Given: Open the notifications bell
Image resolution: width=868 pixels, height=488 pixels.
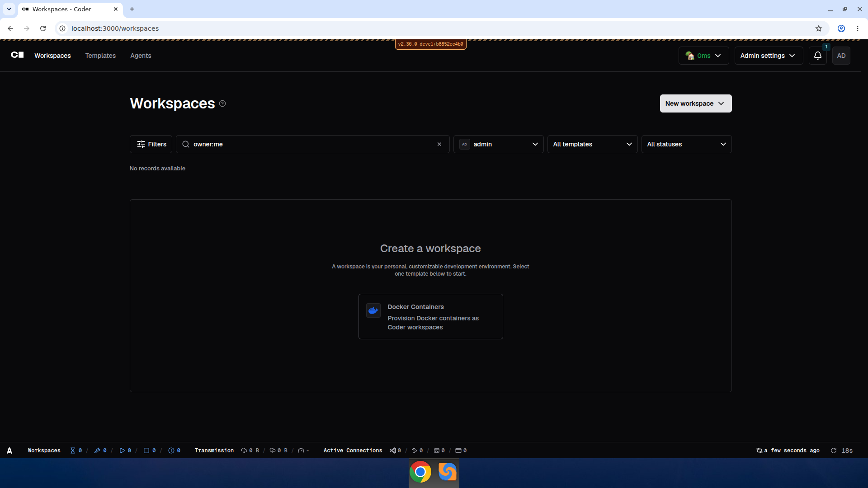Looking at the screenshot, I should (x=817, y=56).
